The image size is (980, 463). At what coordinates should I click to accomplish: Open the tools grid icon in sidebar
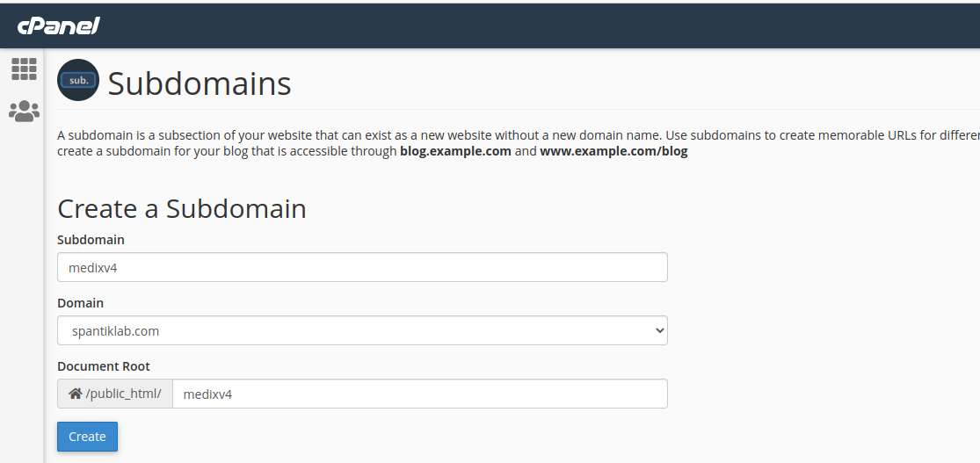(24, 69)
